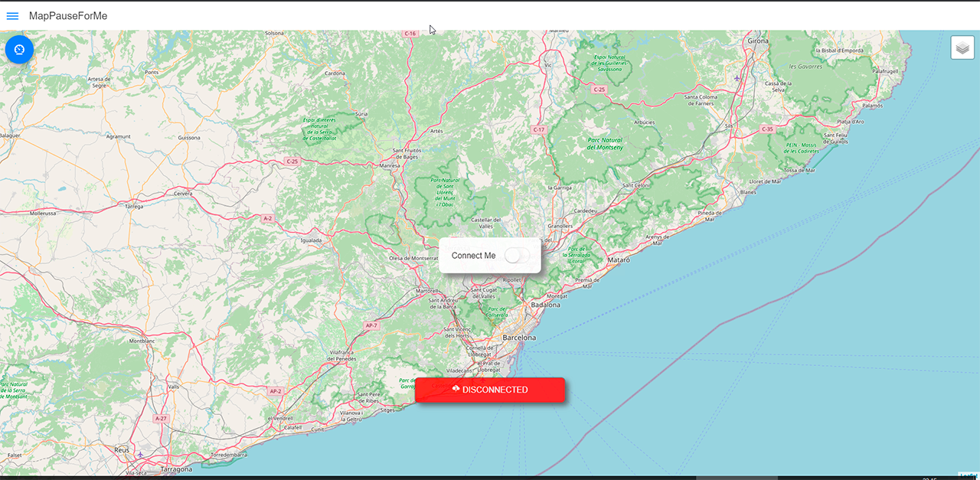
Task: Click the red DISCONNECTED status button
Action: click(x=490, y=390)
